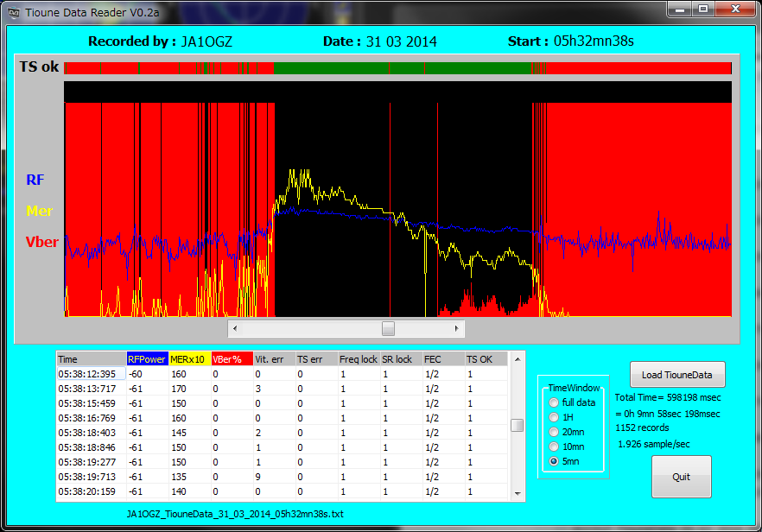The height and width of the screenshot is (532, 762).
Task: Click the Total Time 598198 msec text
Action: (668, 397)
